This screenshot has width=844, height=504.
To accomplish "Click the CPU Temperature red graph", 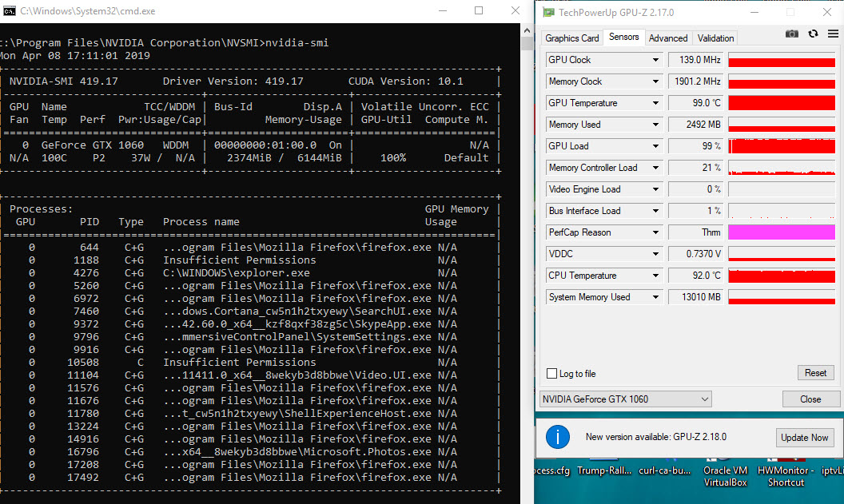I will pos(782,275).
